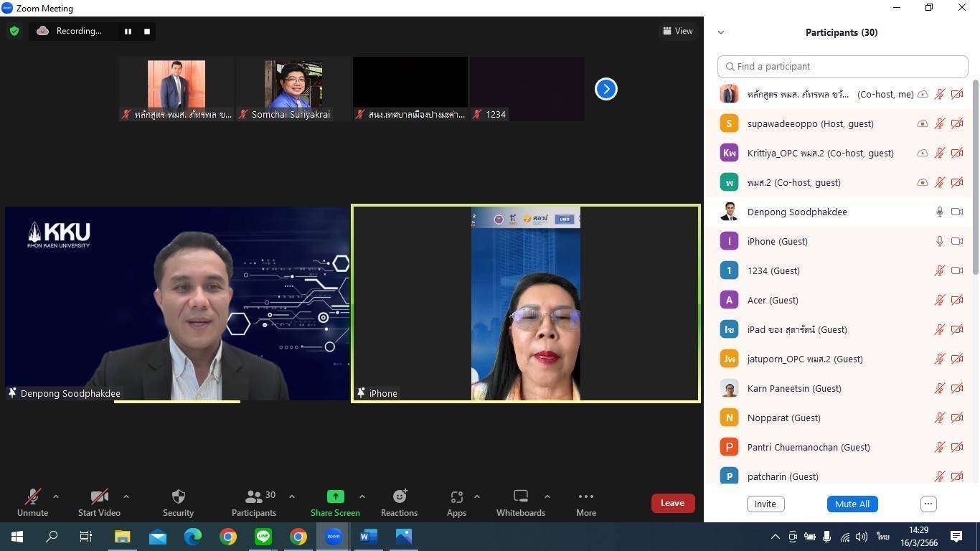Select Denpong Soodphakdee pinned video
Image resolution: width=980 pixels, height=551 pixels.
click(x=177, y=303)
